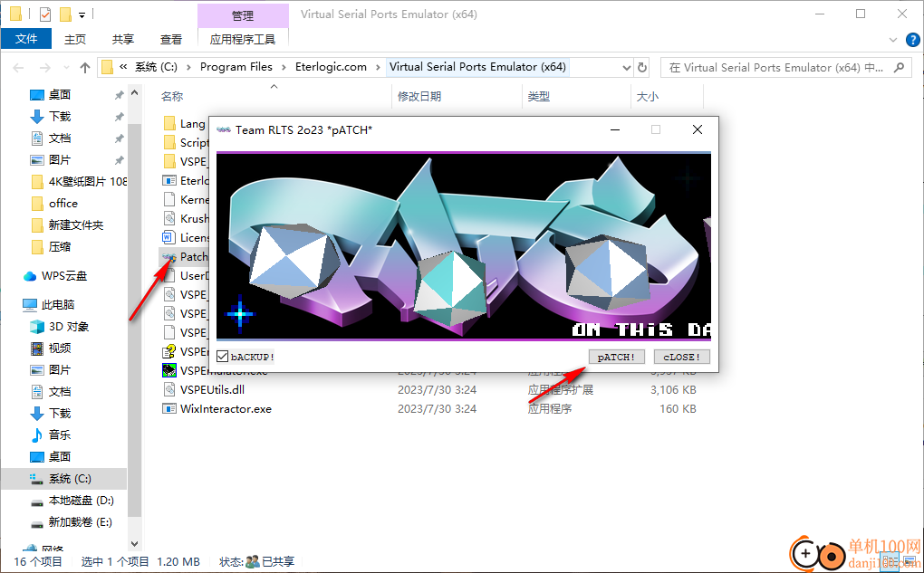Open 3D 对象 under 此电脑
Viewport: 924px width, 573px height.
point(68,326)
